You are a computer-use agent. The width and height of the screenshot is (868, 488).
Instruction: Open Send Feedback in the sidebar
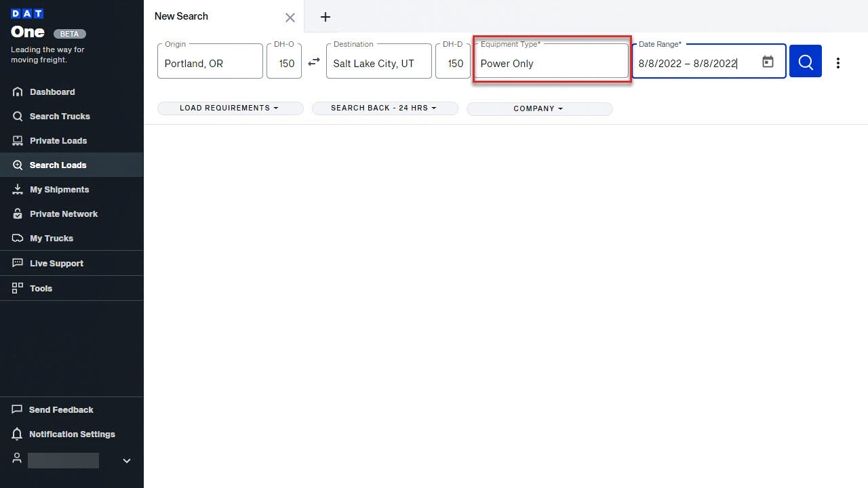click(x=61, y=409)
